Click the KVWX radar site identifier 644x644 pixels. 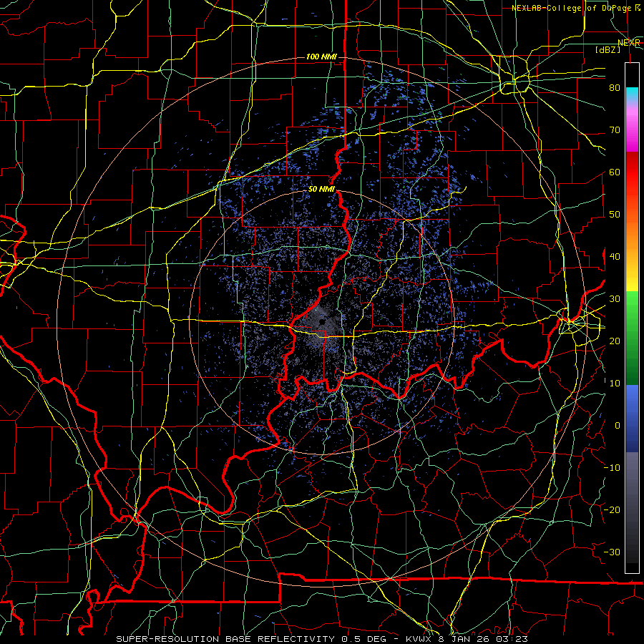pos(420,639)
